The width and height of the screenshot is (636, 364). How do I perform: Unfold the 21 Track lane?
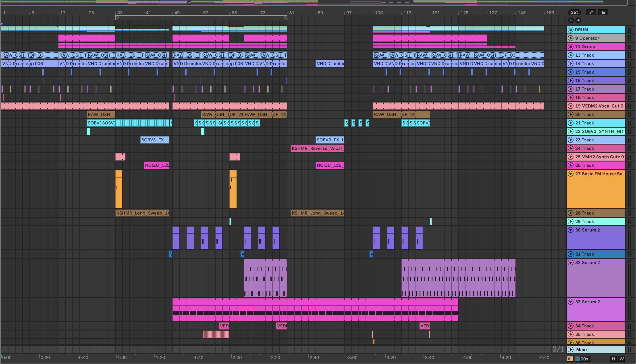(570, 123)
